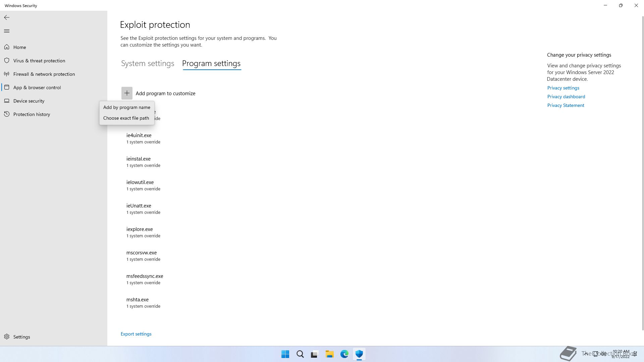Select Add by program name

coord(126,107)
